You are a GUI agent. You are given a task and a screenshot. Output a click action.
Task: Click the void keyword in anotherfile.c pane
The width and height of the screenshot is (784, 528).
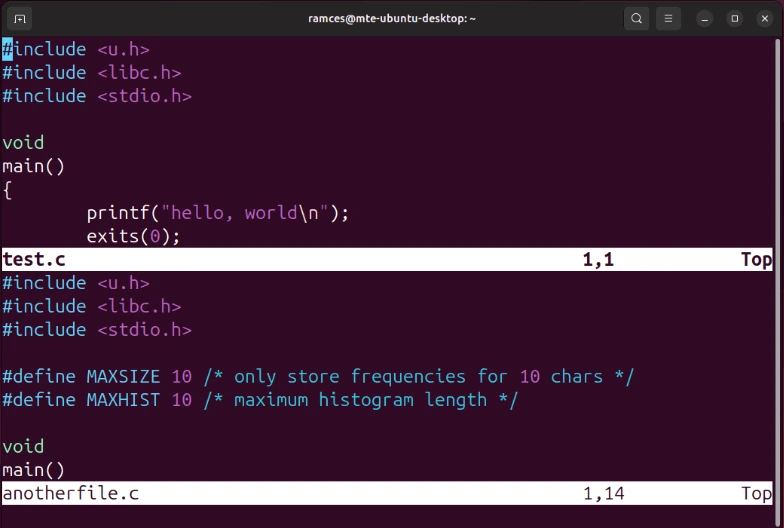click(x=23, y=446)
